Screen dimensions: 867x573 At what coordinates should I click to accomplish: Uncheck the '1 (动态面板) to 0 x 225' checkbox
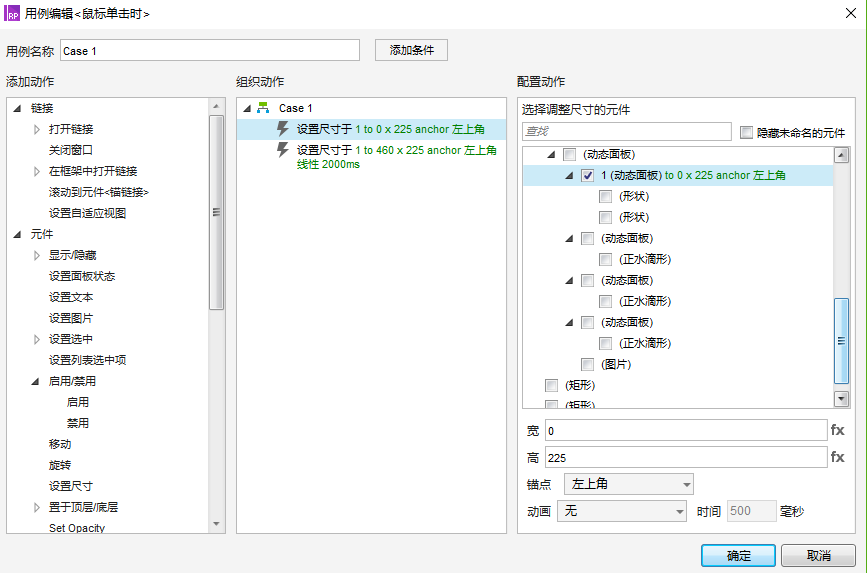587,175
